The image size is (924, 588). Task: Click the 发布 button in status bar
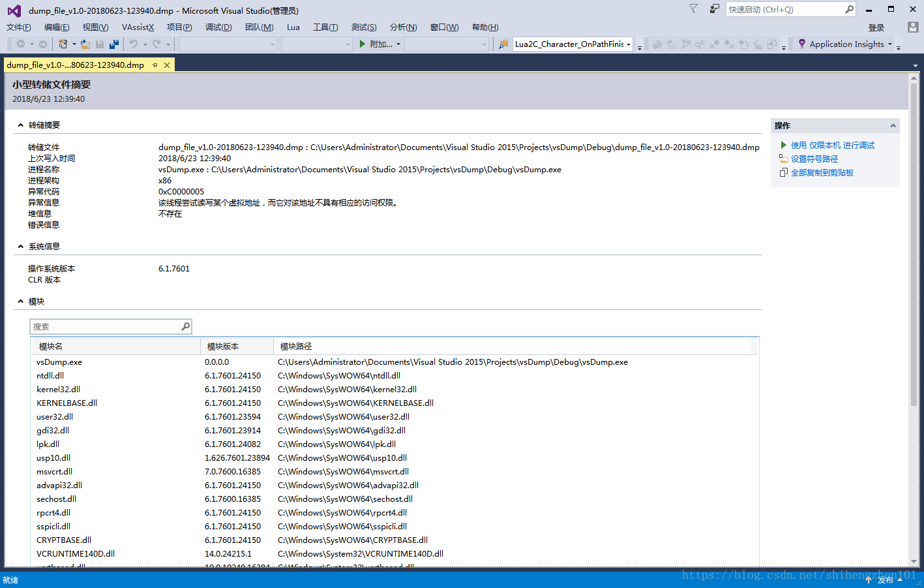(886, 580)
